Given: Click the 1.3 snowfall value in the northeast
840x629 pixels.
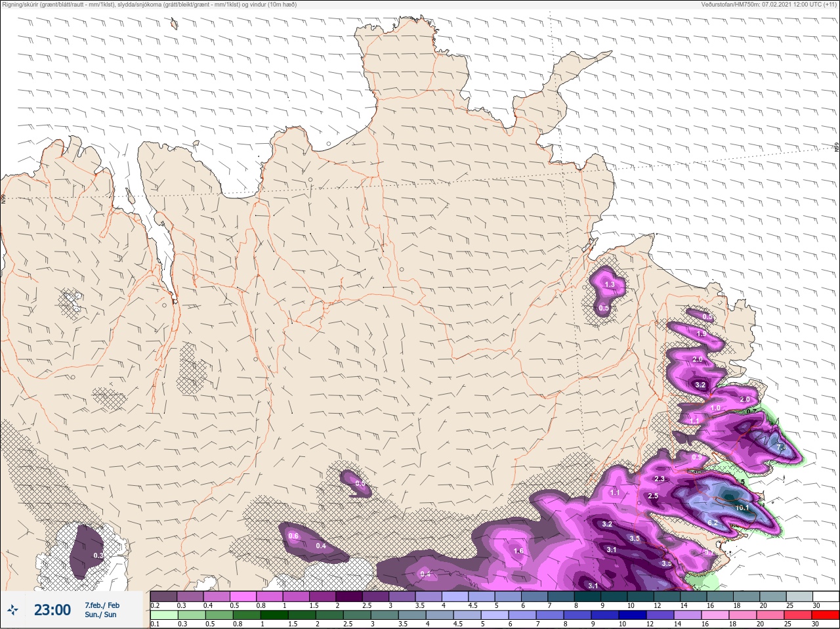Looking at the screenshot, I should tap(610, 284).
